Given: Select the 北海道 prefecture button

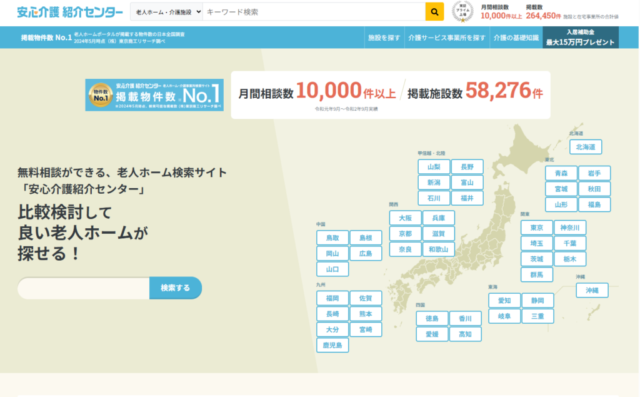Looking at the screenshot, I should 586,147.
